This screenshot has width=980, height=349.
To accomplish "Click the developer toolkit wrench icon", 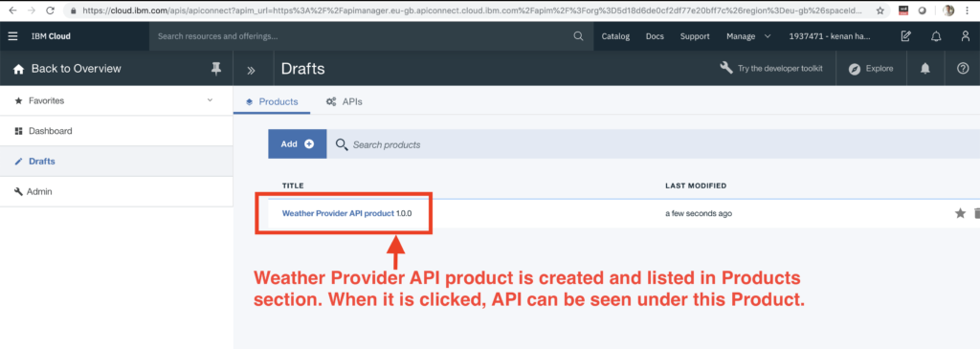I will coord(726,68).
